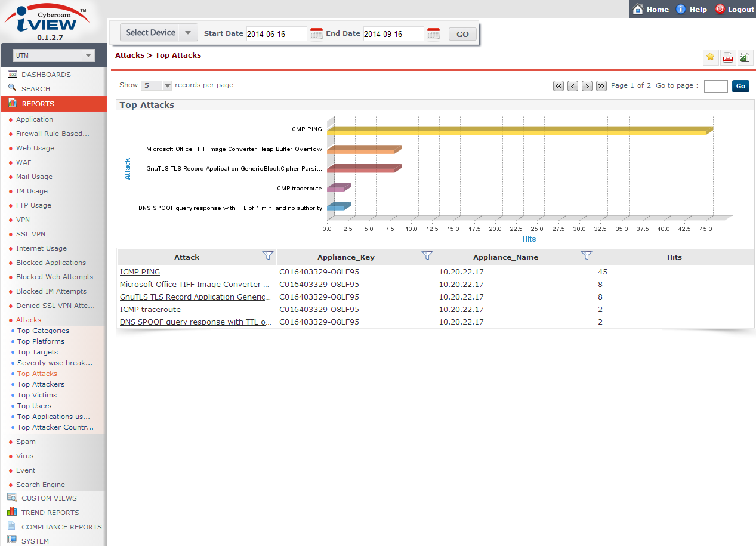756x546 pixels.
Task: Open the records per page dropdown
Action: point(156,85)
